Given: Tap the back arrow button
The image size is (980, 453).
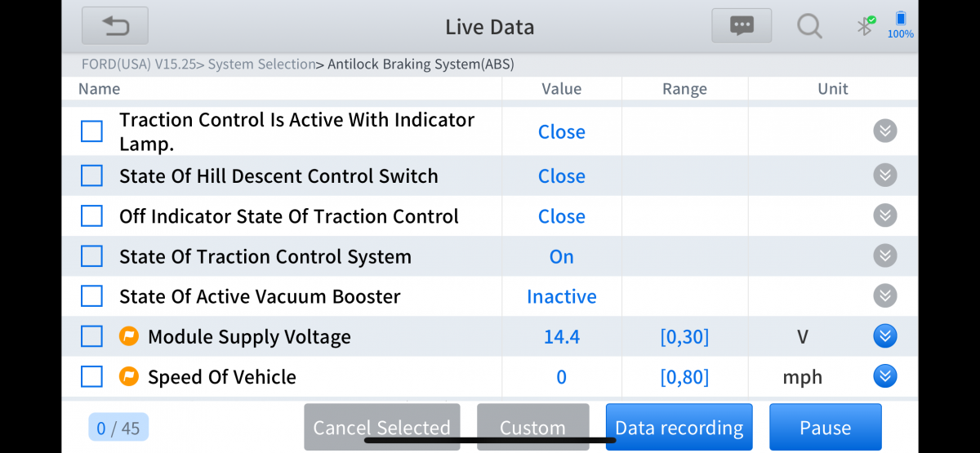Looking at the screenshot, I should click(115, 26).
